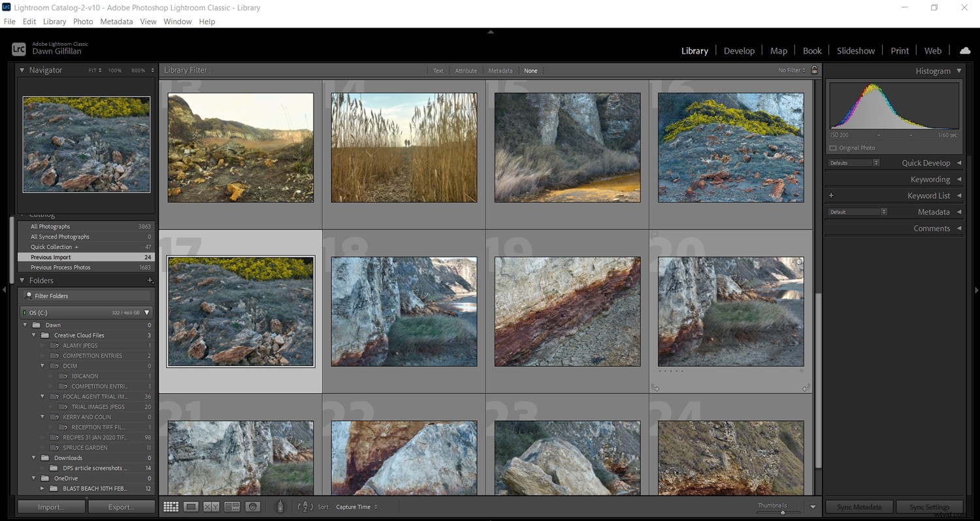Reverse the sort direction

click(x=304, y=507)
